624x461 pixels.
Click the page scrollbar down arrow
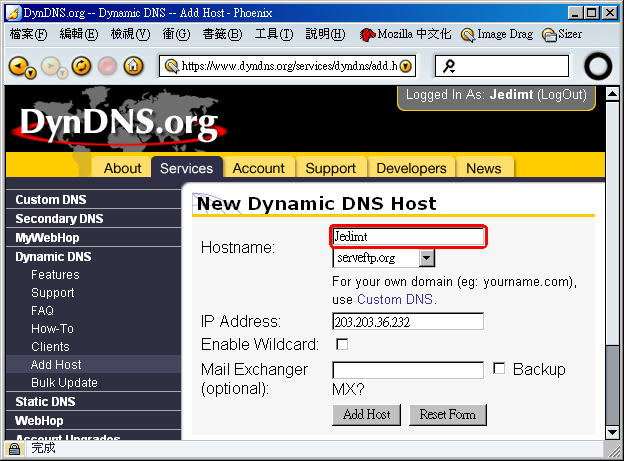pyautogui.click(x=612, y=432)
